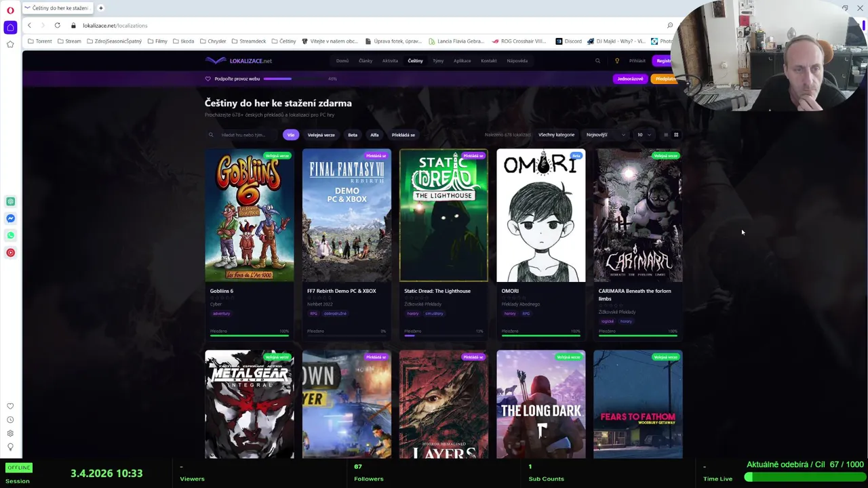Open The Long Dark cover thumbnail
This screenshot has height=488, width=868.
coord(541,405)
